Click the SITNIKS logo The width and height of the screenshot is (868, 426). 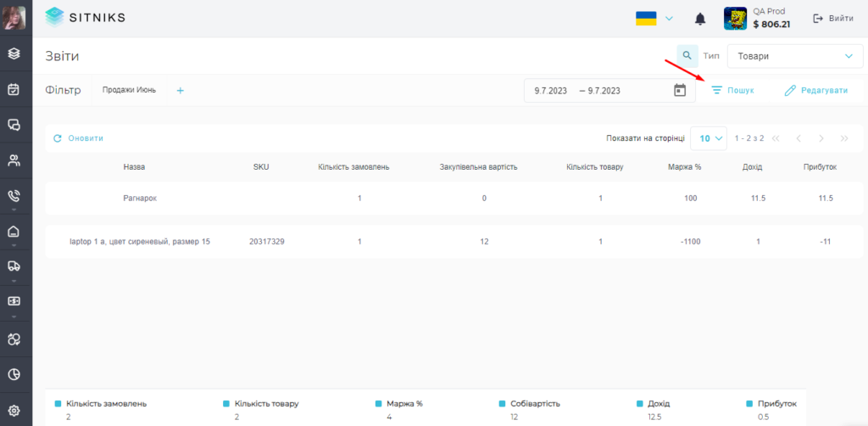point(85,18)
